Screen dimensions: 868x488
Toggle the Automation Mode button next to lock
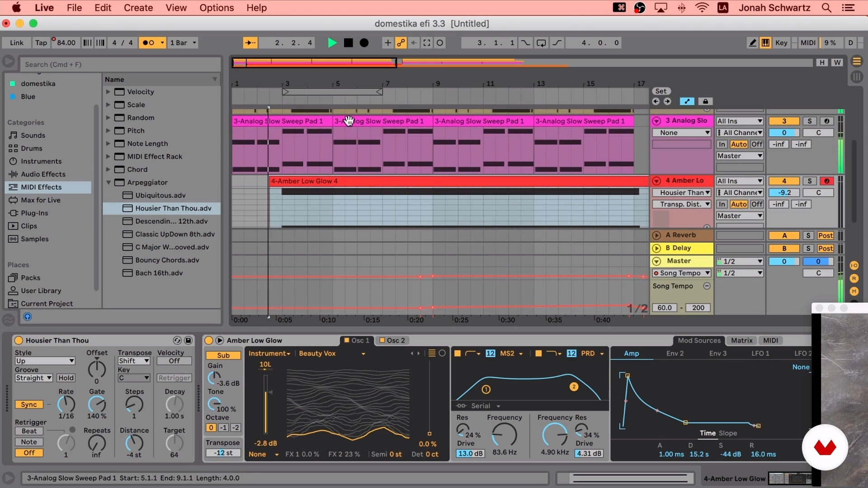click(687, 101)
